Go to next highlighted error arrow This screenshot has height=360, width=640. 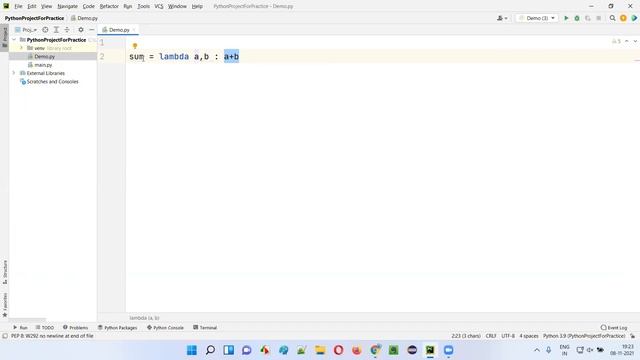pyautogui.click(x=635, y=41)
